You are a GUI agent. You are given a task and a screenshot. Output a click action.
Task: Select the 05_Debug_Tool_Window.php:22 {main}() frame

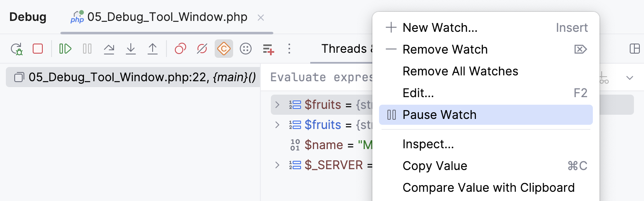pyautogui.click(x=134, y=77)
